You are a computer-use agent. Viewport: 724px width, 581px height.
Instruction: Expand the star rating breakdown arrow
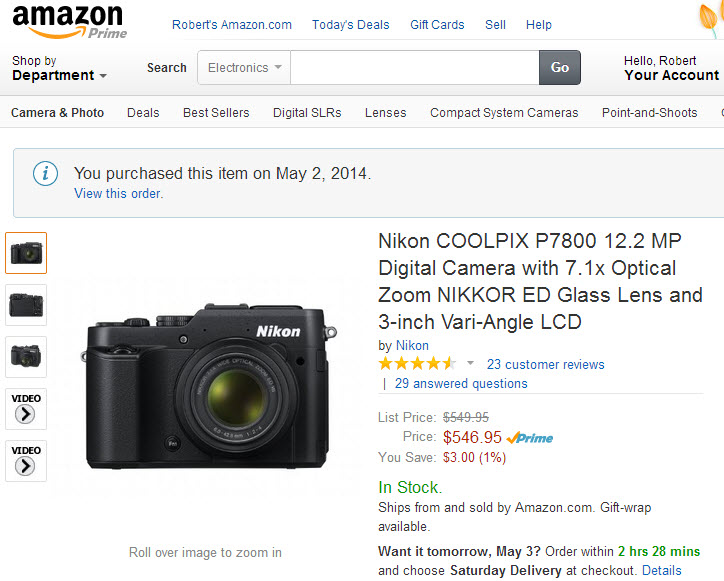click(470, 364)
